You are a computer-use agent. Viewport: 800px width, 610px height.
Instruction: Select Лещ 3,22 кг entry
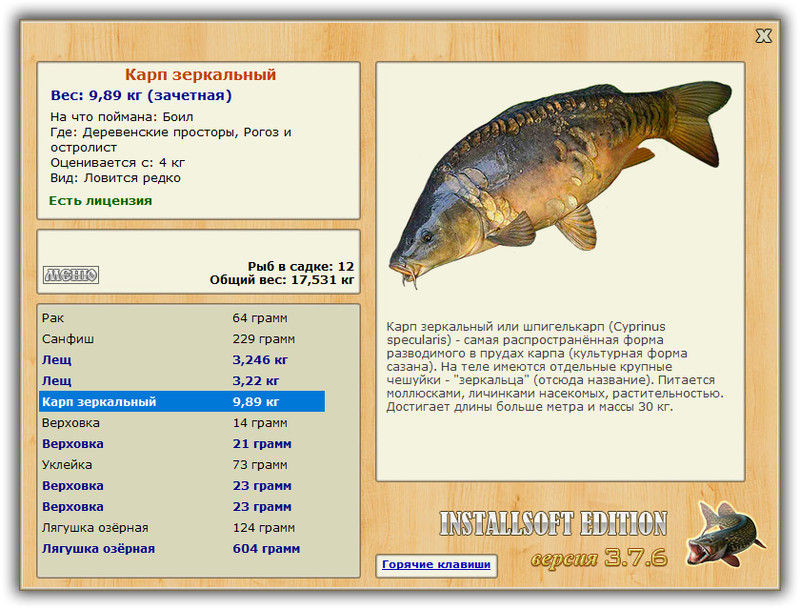(182, 380)
